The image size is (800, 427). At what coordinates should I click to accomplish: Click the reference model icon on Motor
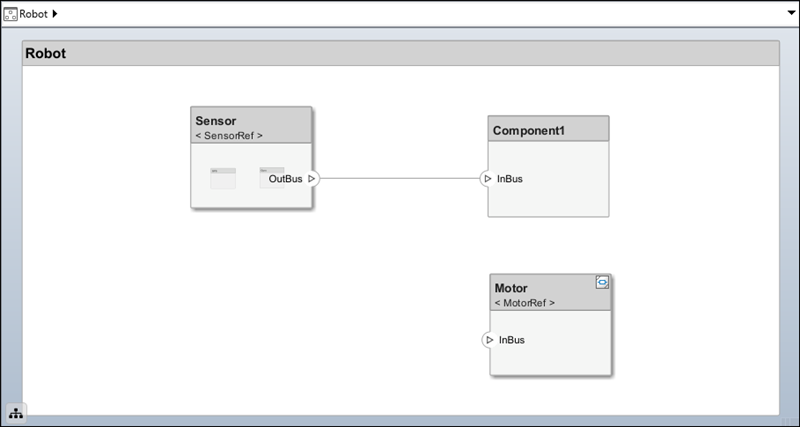point(602,283)
